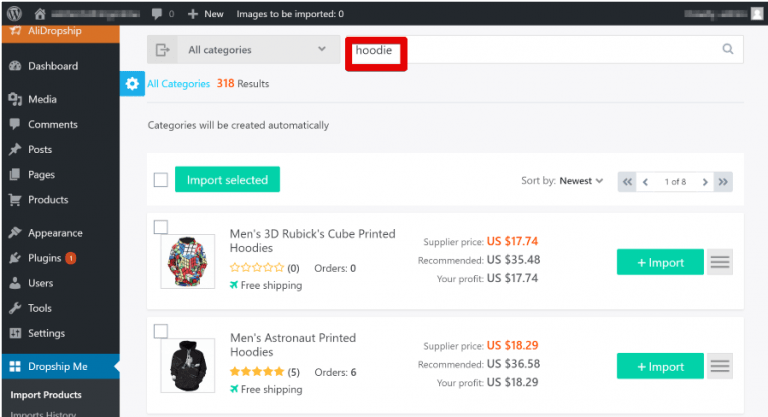Click the search magnifier icon
Viewport: 768px width, 417px height.
pos(728,49)
